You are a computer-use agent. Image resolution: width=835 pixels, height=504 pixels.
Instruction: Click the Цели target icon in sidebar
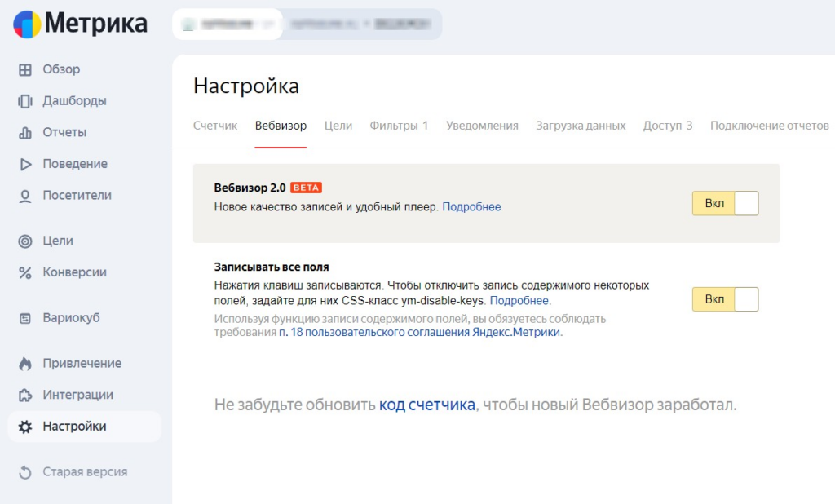[25, 241]
